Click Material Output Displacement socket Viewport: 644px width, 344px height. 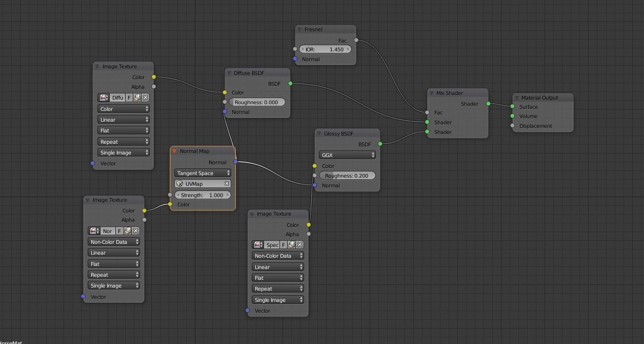512,126
